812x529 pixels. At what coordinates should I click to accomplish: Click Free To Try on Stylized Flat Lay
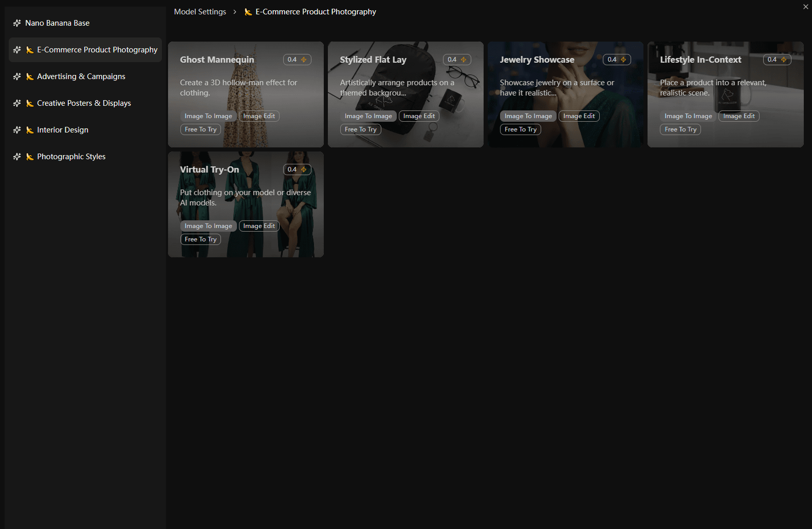(x=361, y=129)
